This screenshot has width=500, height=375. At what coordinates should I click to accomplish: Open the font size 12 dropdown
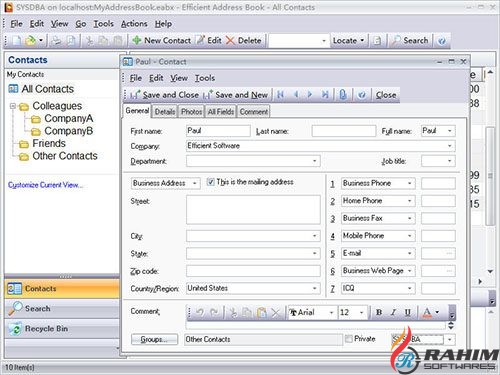pos(361,312)
